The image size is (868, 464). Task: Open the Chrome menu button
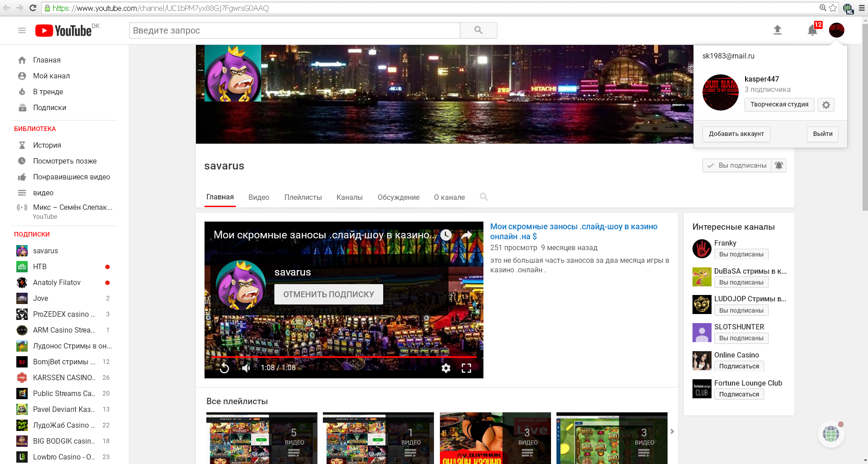(x=862, y=8)
